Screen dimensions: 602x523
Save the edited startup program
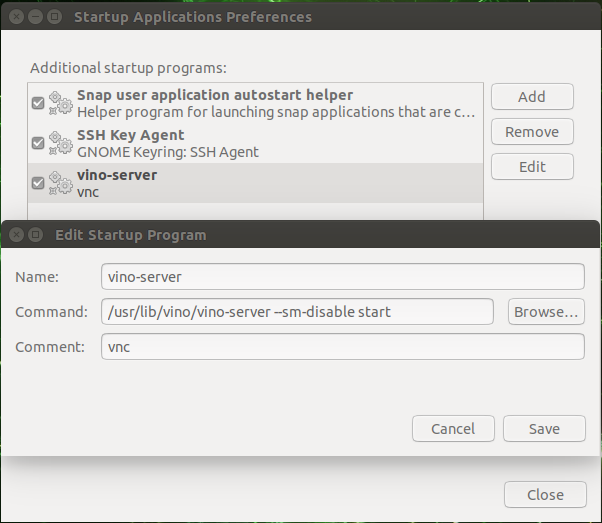coord(544,429)
